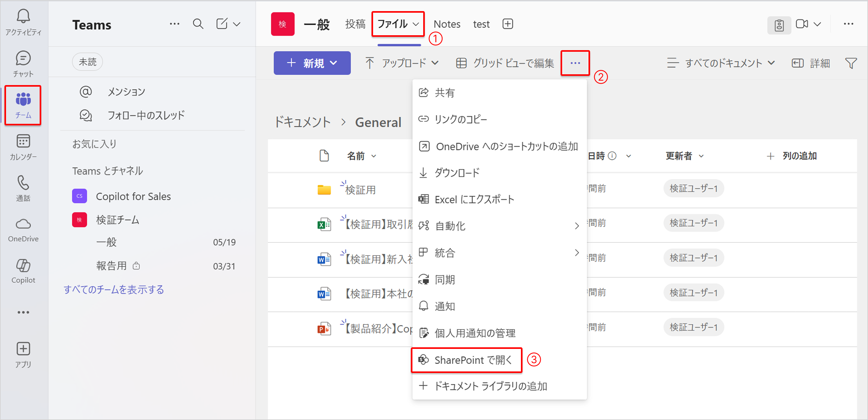Expand the 統合 submenu
868x420 pixels.
(x=499, y=253)
